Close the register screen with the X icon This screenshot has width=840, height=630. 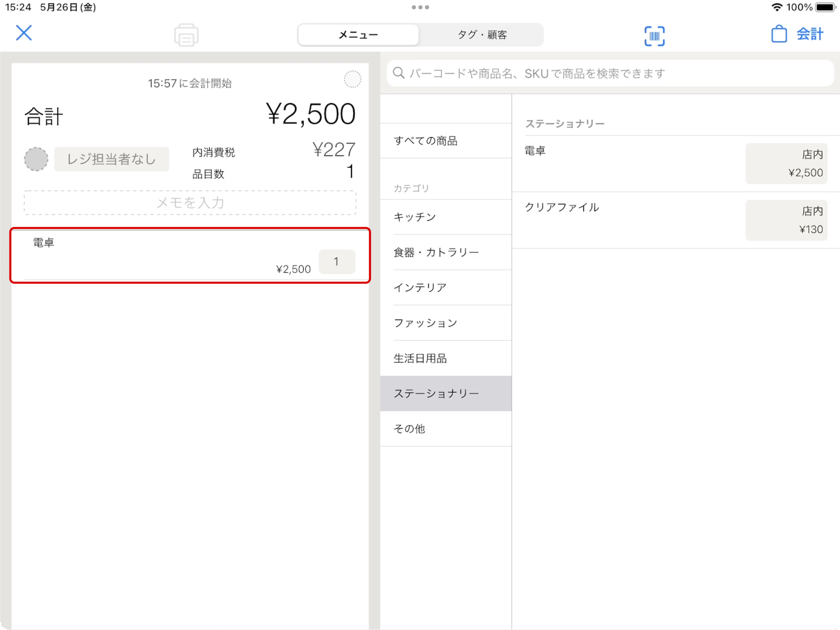point(24,33)
